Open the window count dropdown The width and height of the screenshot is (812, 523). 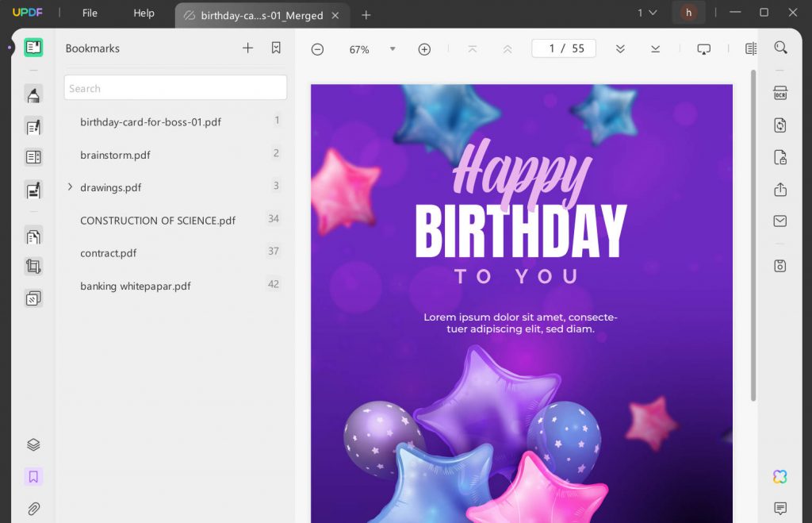[647, 13]
